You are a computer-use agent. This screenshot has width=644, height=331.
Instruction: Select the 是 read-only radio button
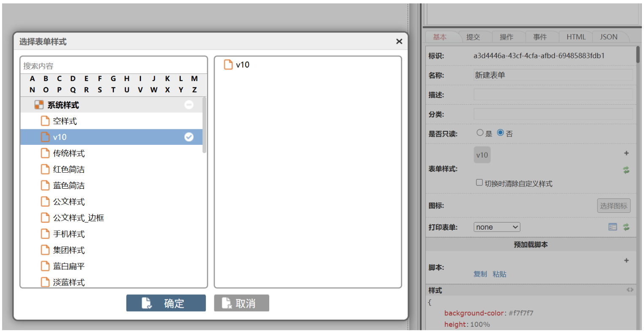(480, 133)
